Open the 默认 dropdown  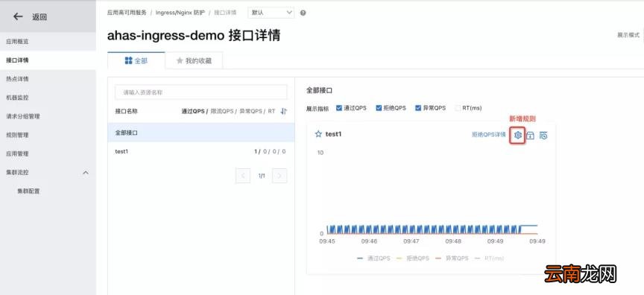pyautogui.click(x=271, y=13)
